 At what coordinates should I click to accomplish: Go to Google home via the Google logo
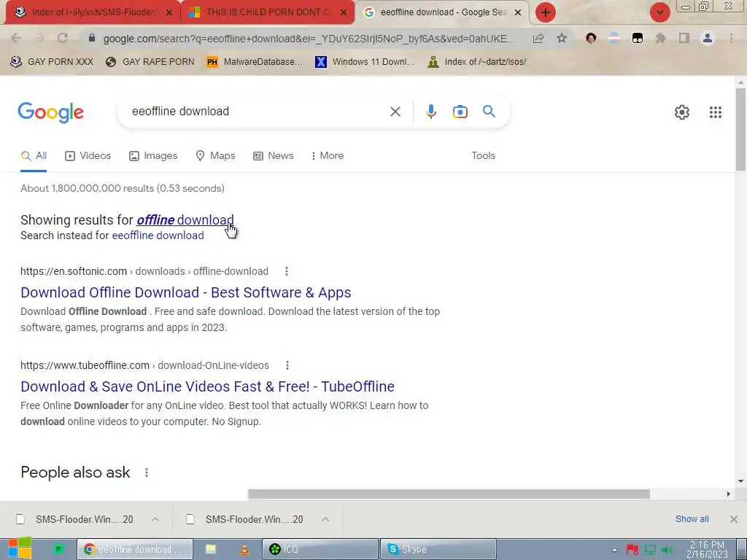[x=50, y=112]
